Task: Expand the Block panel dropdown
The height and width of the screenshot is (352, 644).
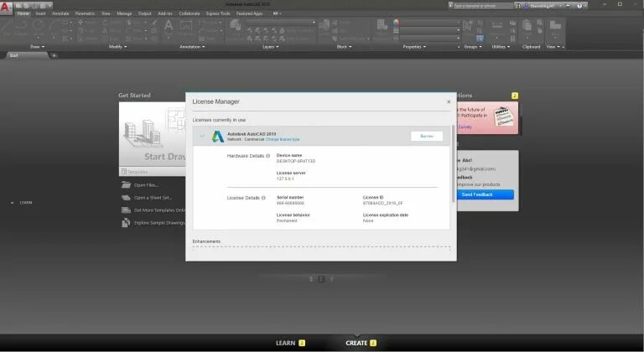Action: [x=344, y=47]
